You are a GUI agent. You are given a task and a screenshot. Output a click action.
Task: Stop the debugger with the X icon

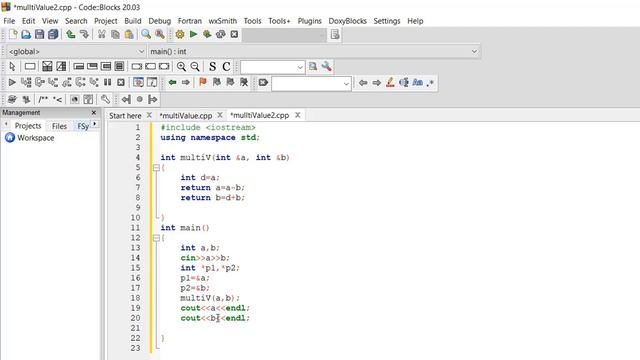pos(121,82)
